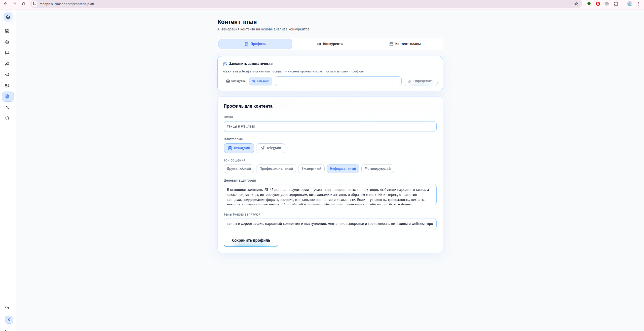Switch to the Профиль tab
644x331 pixels.
coord(255,44)
